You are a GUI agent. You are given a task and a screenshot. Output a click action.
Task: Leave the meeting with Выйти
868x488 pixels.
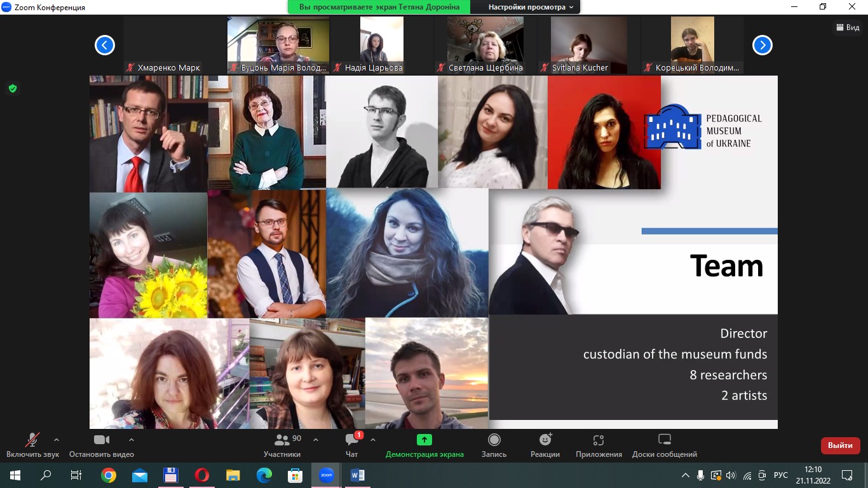tap(840, 445)
